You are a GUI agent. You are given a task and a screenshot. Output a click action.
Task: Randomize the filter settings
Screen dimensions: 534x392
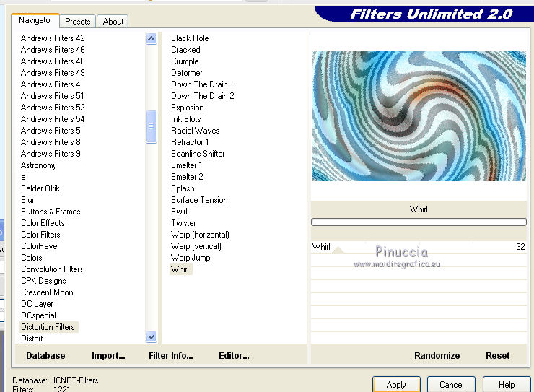tap(437, 356)
